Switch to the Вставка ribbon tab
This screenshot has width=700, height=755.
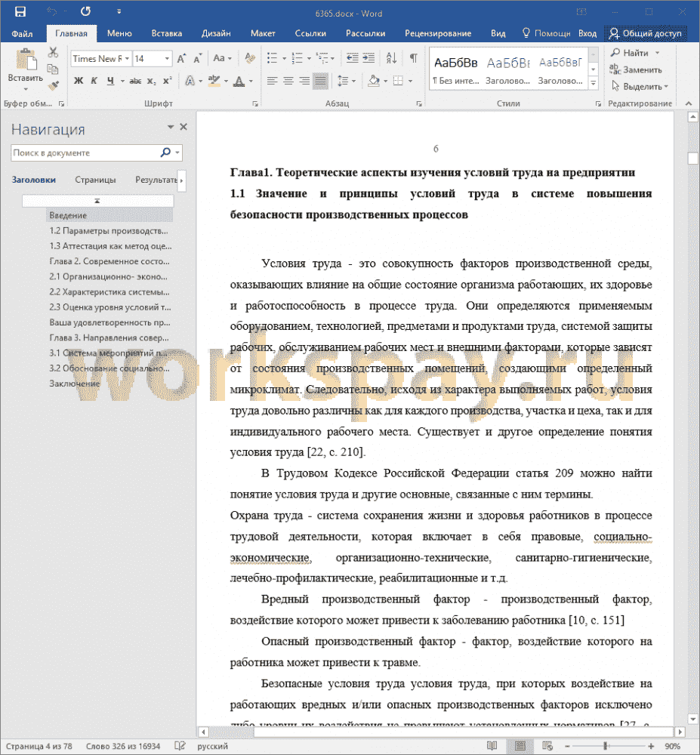(167, 33)
